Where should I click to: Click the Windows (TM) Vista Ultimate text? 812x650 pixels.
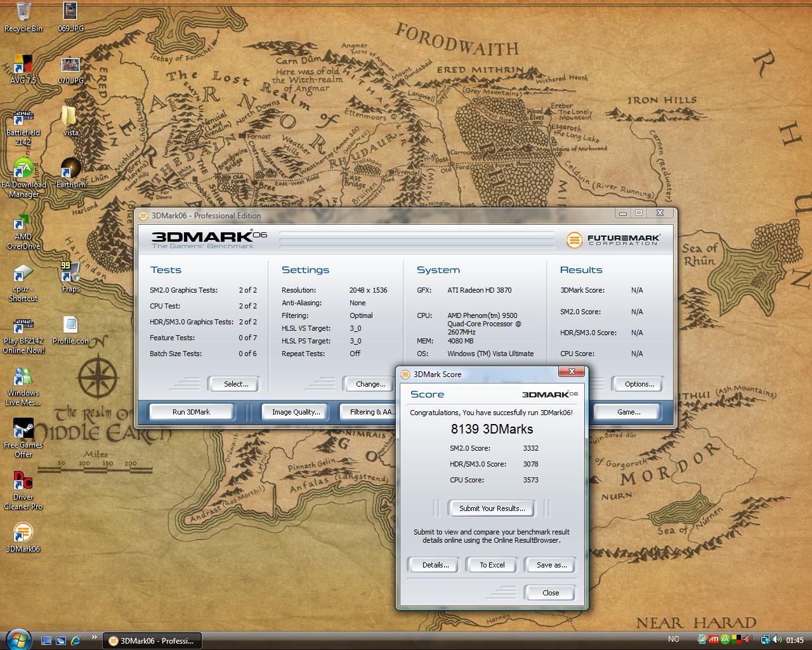490,354
